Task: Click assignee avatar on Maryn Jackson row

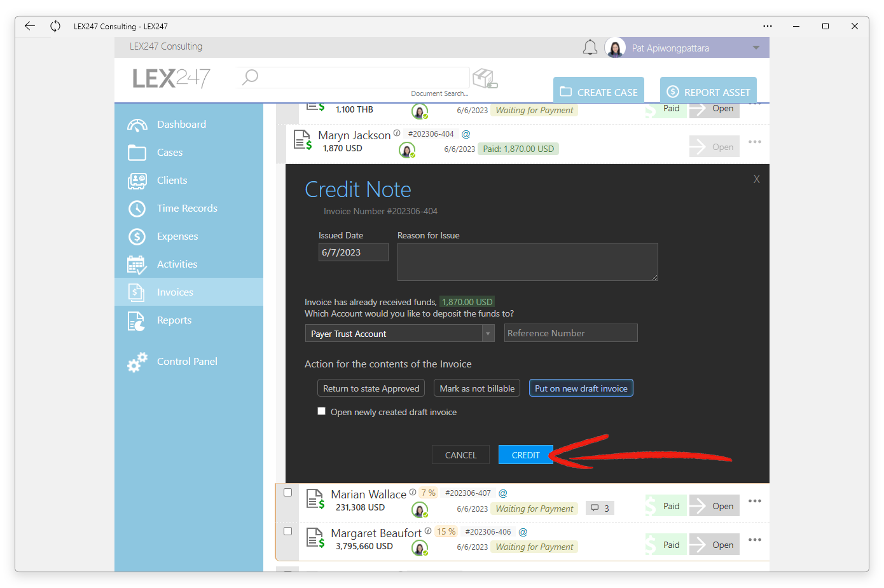Action: point(407,150)
